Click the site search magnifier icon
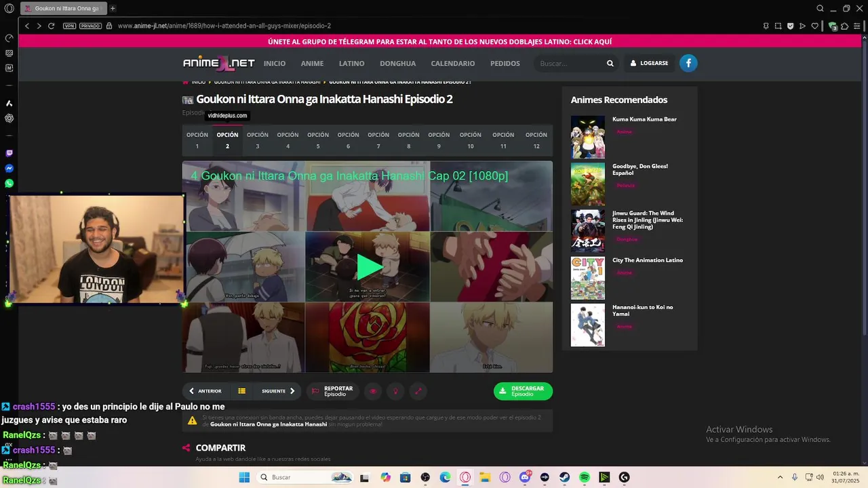This screenshot has width=868, height=488. pyautogui.click(x=610, y=63)
